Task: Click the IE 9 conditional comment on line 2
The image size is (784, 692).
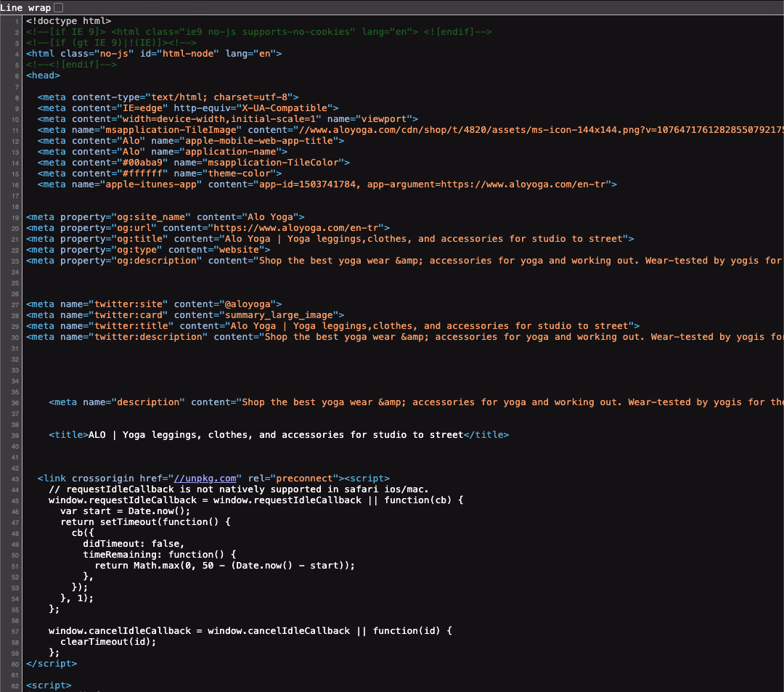Action: tap(259, 32)
